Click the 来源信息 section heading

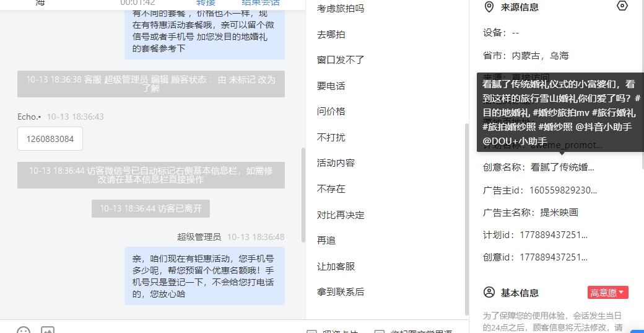tap(520, 7)
